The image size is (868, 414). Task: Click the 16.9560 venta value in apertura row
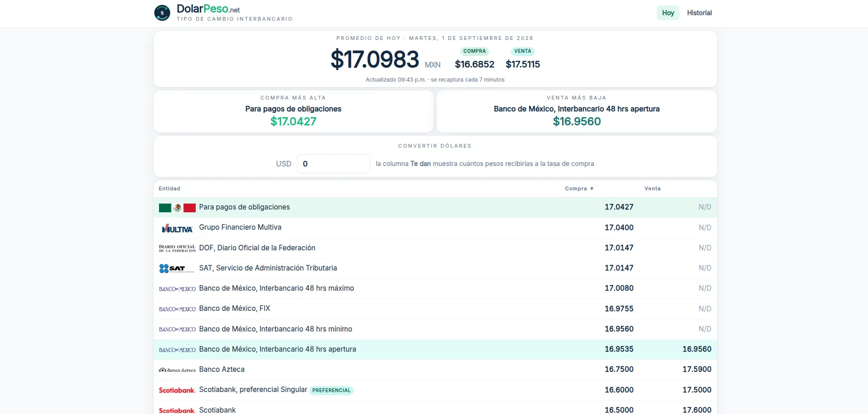pyautogui.click(x=697, y=349)
